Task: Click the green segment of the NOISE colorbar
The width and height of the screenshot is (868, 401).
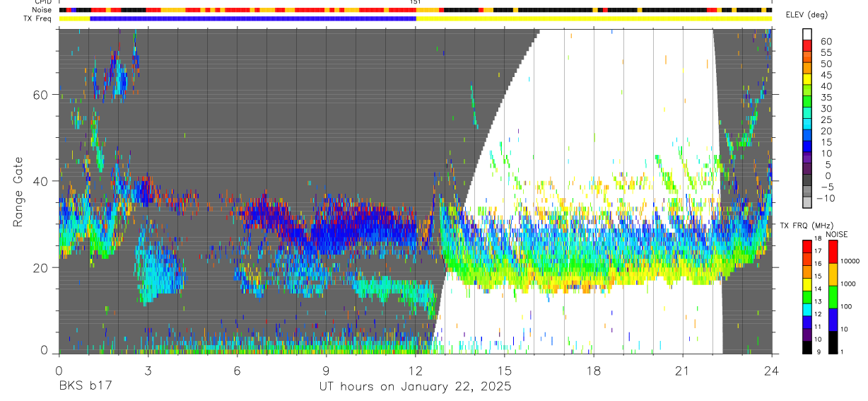Action: [833, 297]
